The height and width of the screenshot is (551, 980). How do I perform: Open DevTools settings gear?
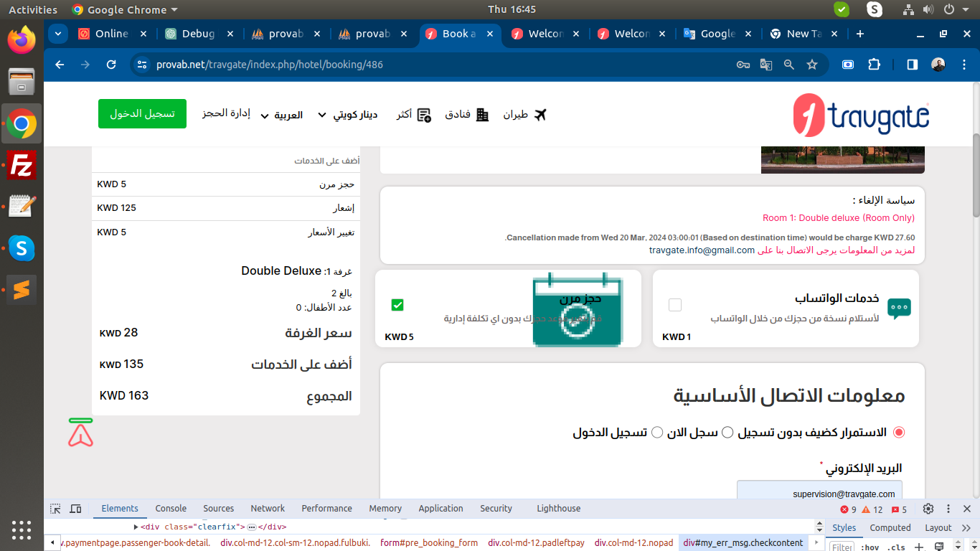(x=928, y=509)
